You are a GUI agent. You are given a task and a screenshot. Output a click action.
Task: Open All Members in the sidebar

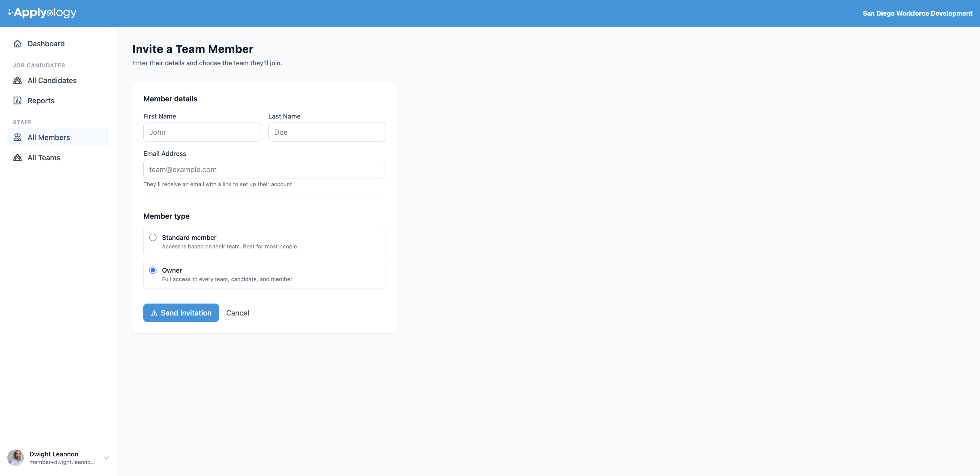[x=58, y=137]
